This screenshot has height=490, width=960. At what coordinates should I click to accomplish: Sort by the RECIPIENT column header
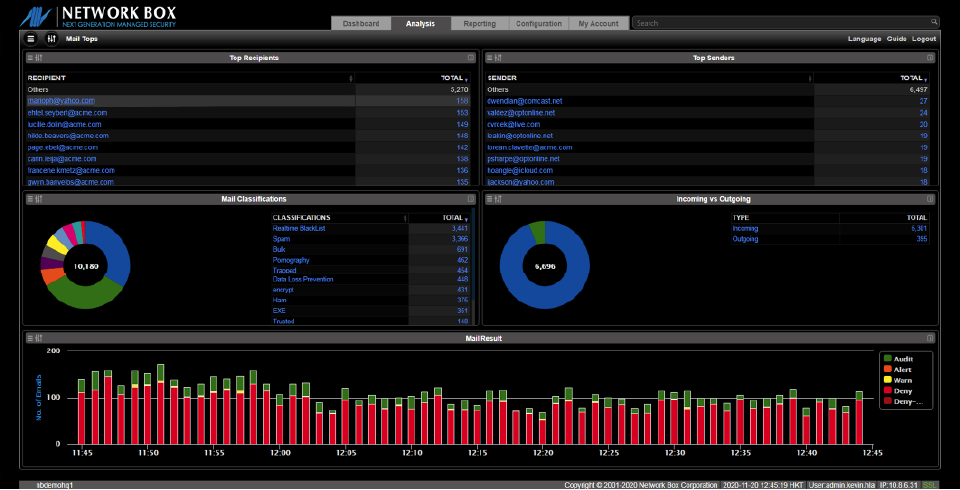[x=190, y=78]
